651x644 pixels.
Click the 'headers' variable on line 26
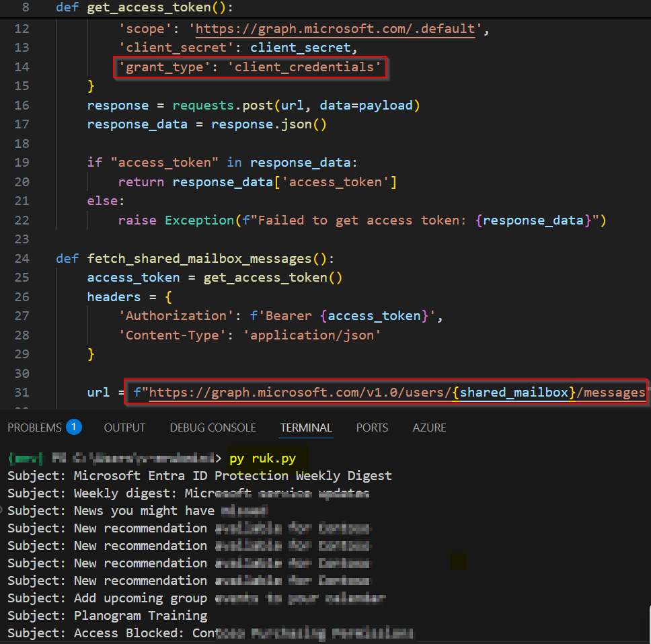click(114, 296)
